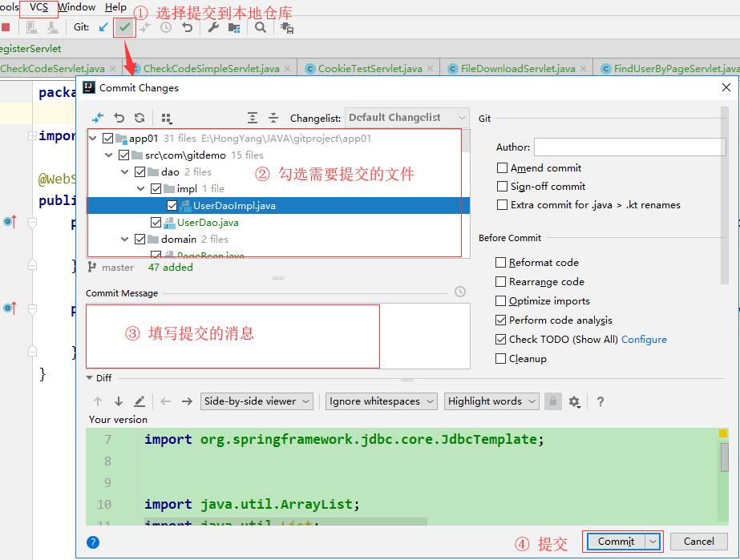
Task: Enable Rearrange code checkbox
Action: click(x=501, y=282)
